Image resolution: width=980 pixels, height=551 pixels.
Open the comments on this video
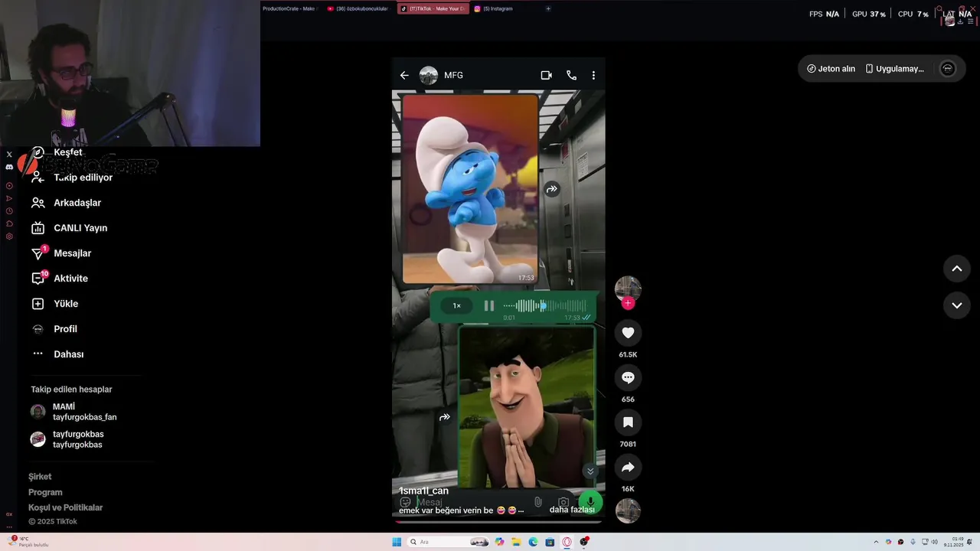point(628,377)
